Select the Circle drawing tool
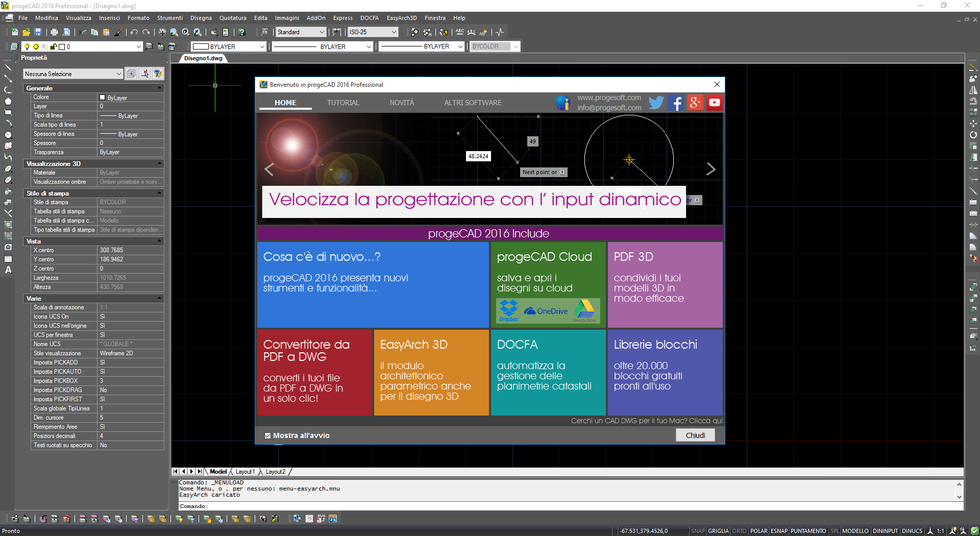Viewport: 980px width, 536px height. tap(8, 135)
